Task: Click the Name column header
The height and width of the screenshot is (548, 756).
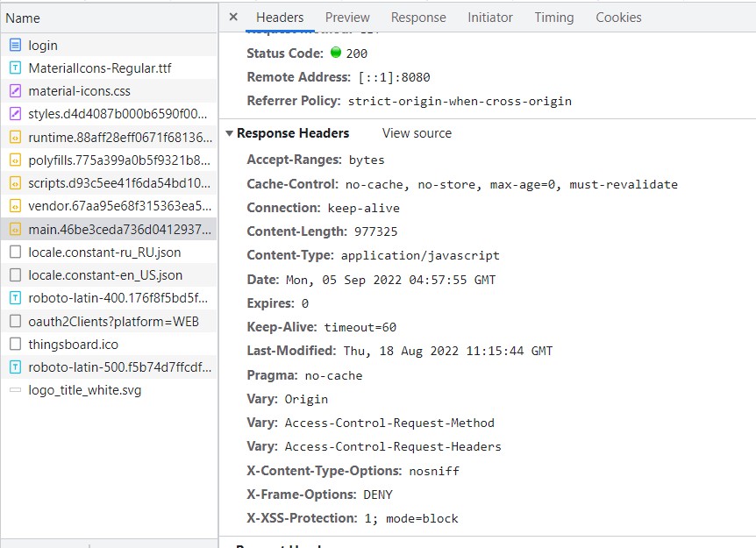Action: pos(22,17)
